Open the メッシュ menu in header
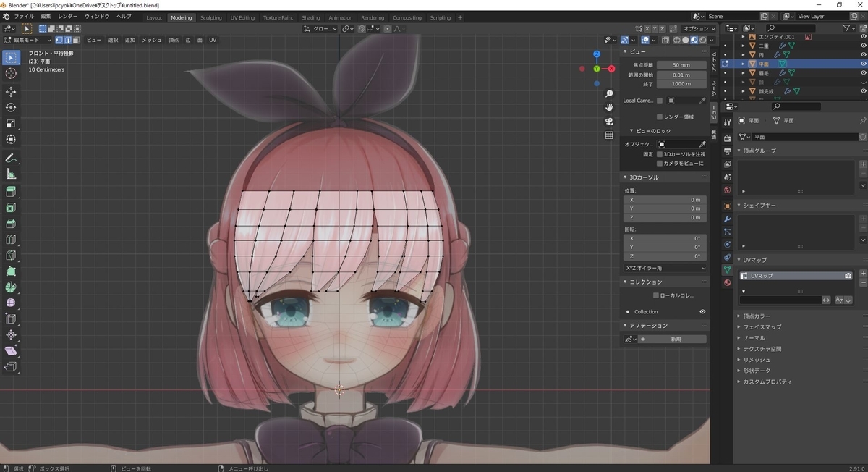Viewport: 868px width, 472px height. (x=152, y=40)
